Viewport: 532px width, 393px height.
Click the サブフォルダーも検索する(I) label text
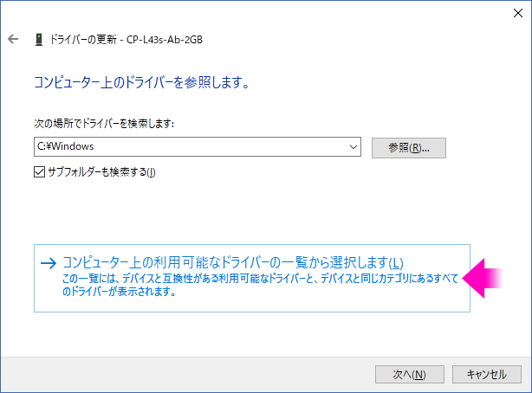(x=101, y=172)
